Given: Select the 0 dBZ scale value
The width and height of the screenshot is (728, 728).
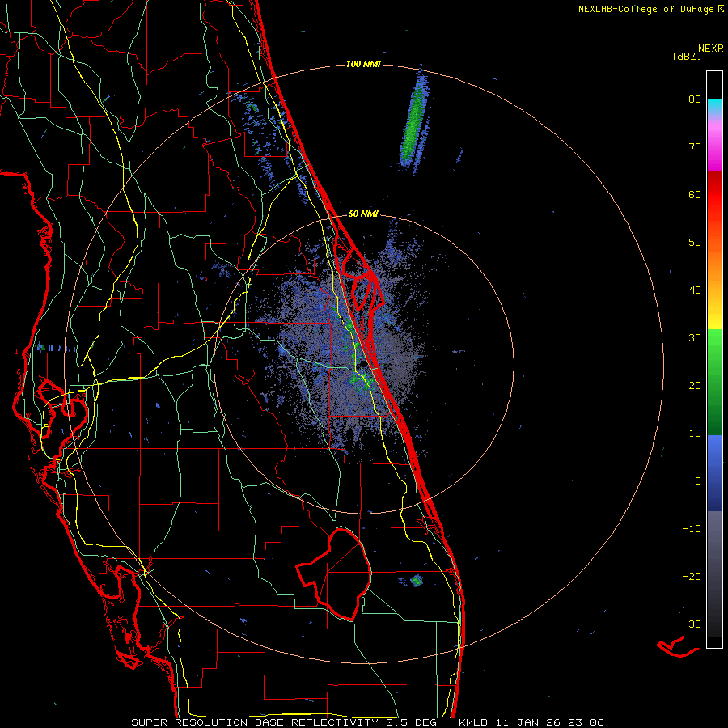Looking at the screenshot, I should tap(698, 481).
